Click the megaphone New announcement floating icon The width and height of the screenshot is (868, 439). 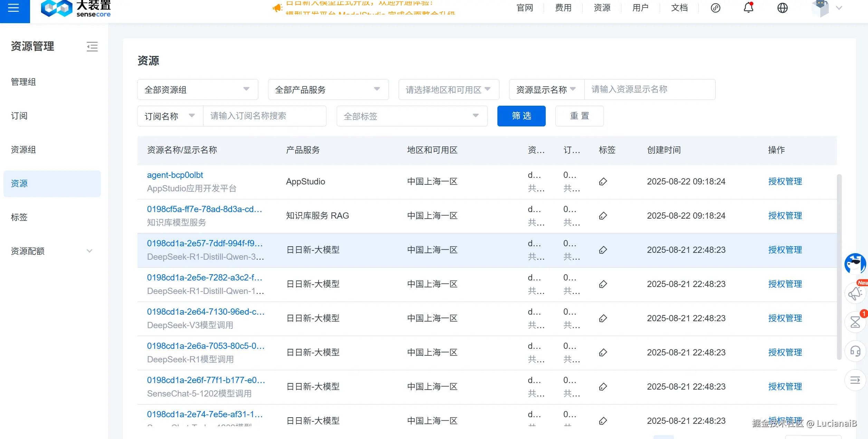coord(855,293)
